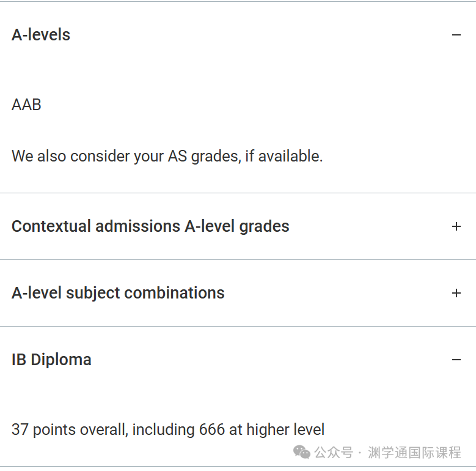Click plus icon beside Contextual admissions grades
Viewport: 476px width, 471px height.
[456, 226]
